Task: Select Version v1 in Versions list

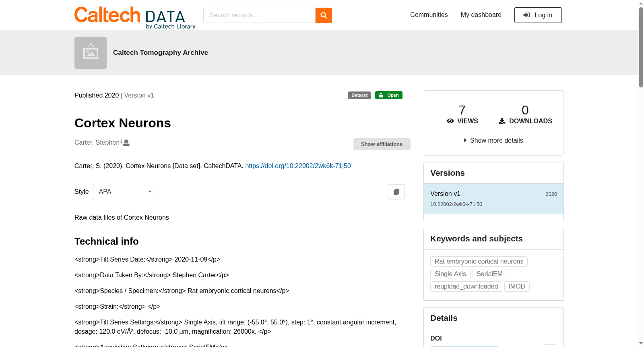Action: click(493, 199)
